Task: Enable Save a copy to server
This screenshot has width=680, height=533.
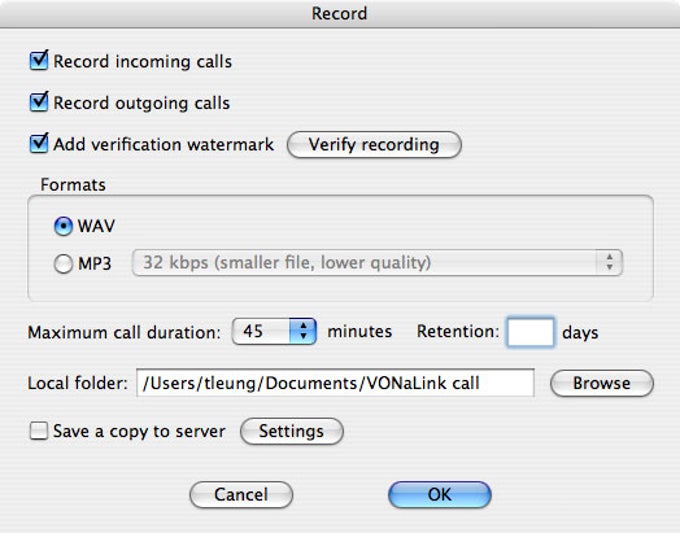Action: [x=39, y=432]
